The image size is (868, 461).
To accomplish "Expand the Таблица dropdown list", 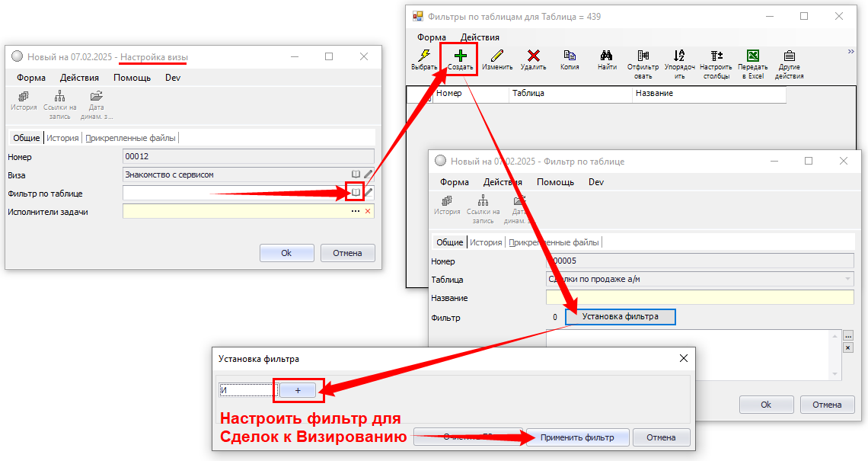I will pyautogui.click(x=847, y=280).
